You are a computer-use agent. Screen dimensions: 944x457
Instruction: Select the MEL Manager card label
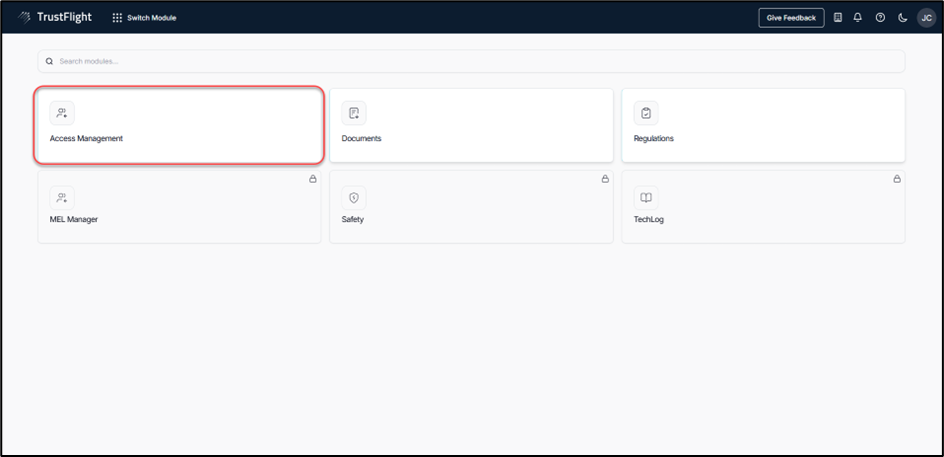(73, 220)
